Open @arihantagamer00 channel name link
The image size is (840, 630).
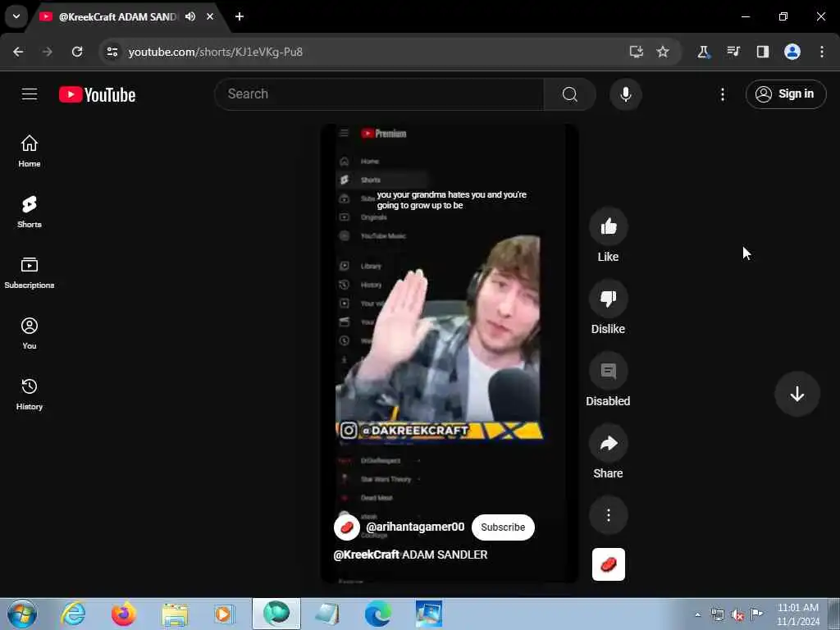(x=415, y=527)
